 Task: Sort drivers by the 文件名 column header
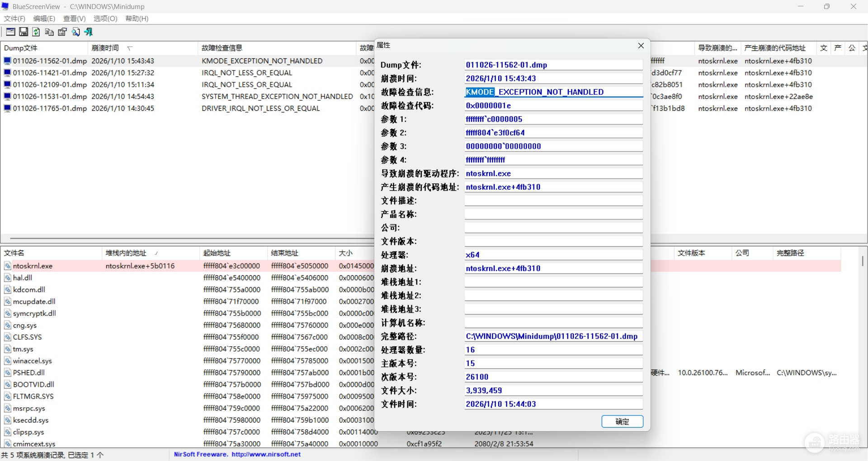point(52,253)
